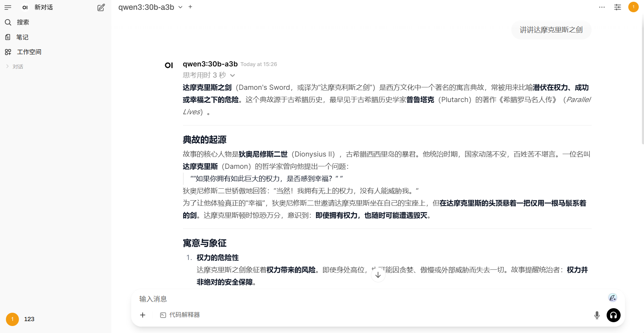Open the three-dots more options menu
644x333 pixels.
coord(602,7)
